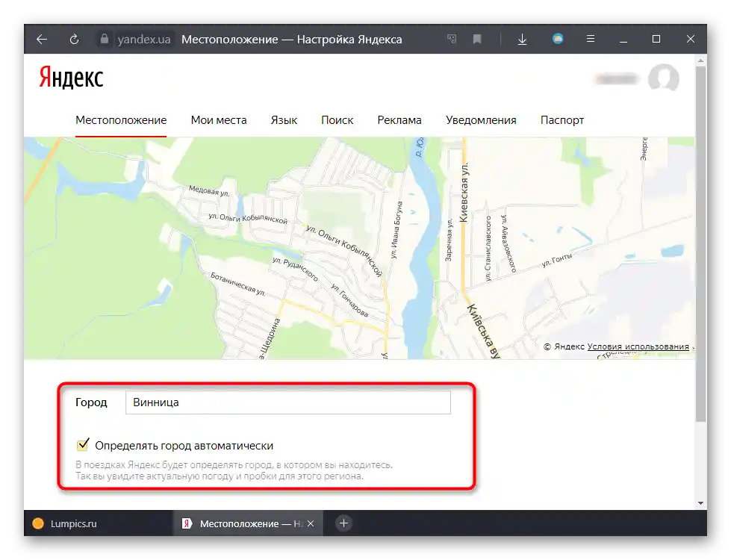
Task: Open the page translator icon in address bar
Action: pyautogui.click(x=452, y=39)
